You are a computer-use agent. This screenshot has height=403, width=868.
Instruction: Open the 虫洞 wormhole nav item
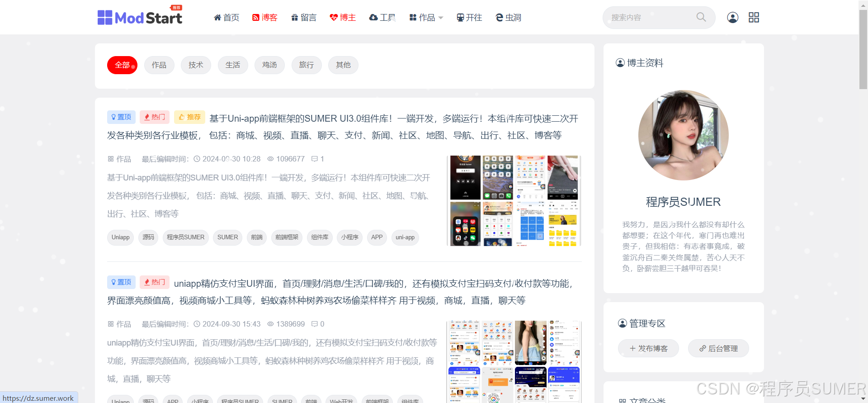509,17
